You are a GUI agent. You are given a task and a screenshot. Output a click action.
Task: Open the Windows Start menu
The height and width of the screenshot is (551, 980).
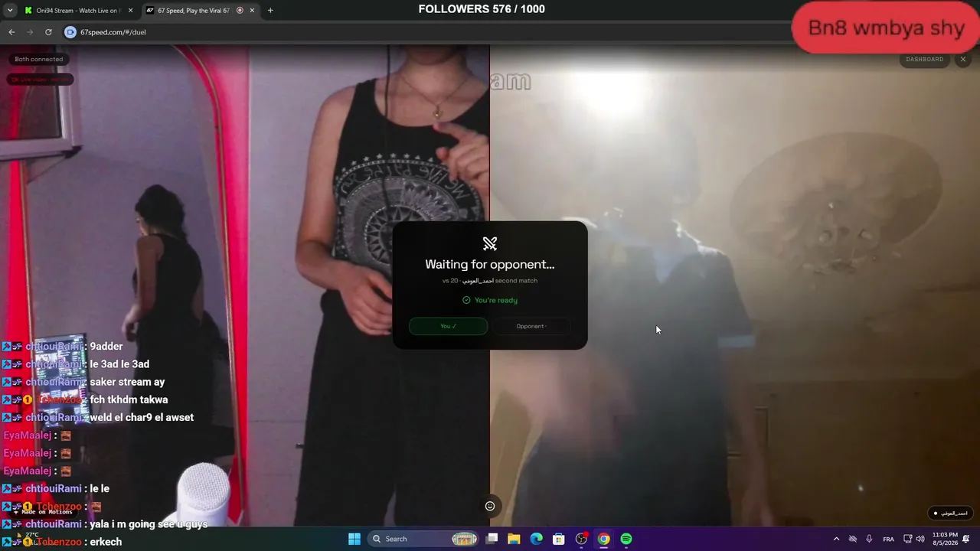click(x=354, y=539)
